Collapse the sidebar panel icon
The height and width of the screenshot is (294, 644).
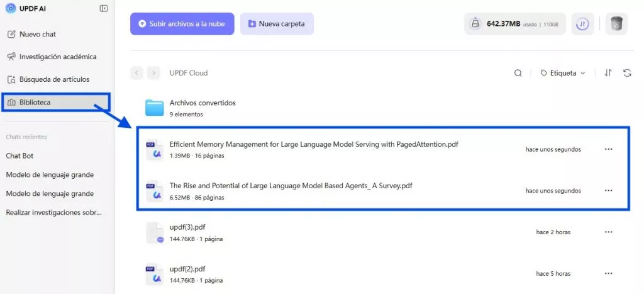pyautogui.click(x=104, y=8)
